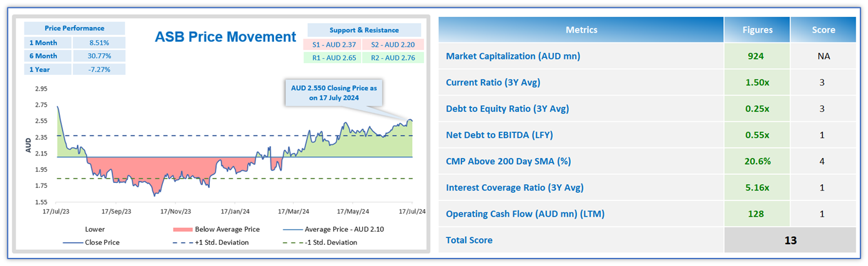The height and width of the screenshot is (266, 868).
Task: Click the 2.35 y-axis label
Action: (x=42, y=137)
